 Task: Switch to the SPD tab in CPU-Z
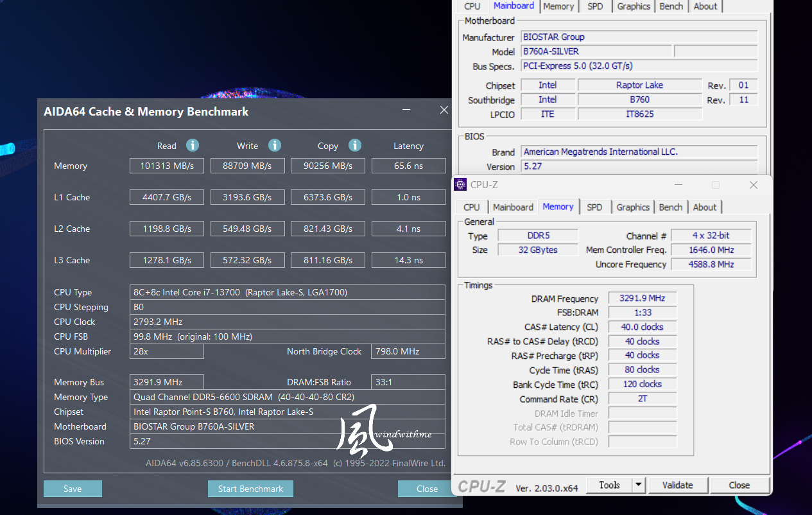point(595,207)
